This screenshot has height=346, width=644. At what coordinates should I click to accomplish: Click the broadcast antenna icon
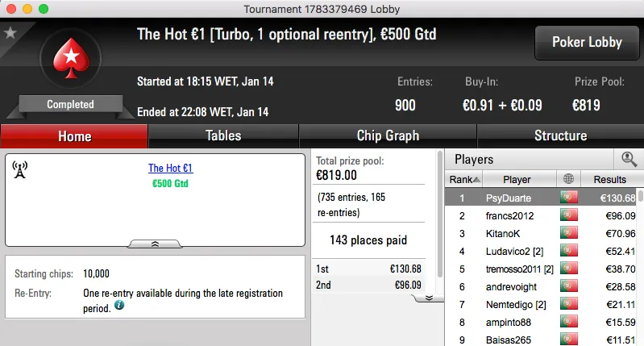20,169
